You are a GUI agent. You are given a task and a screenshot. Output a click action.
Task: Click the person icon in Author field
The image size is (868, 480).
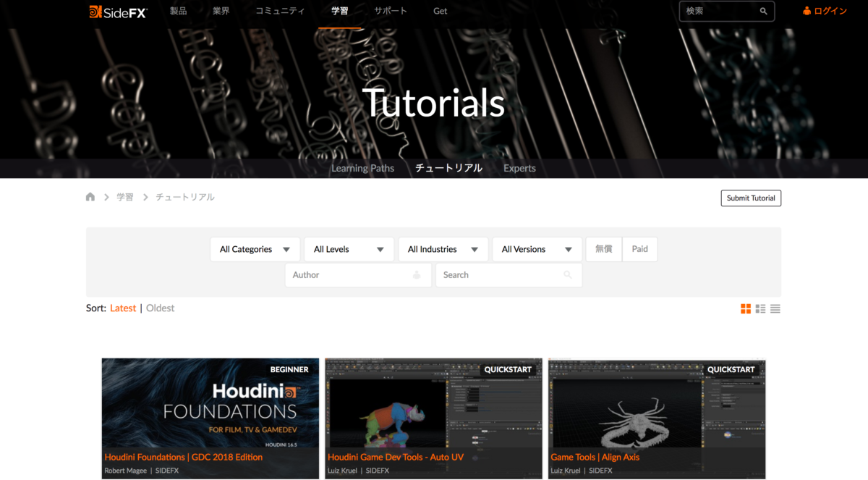pyautogui.click(x=417, y=275)
